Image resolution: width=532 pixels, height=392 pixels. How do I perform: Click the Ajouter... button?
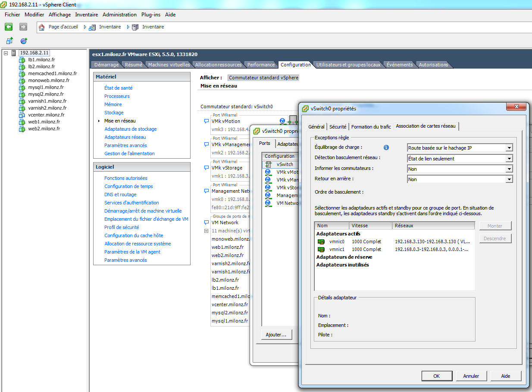276,335
